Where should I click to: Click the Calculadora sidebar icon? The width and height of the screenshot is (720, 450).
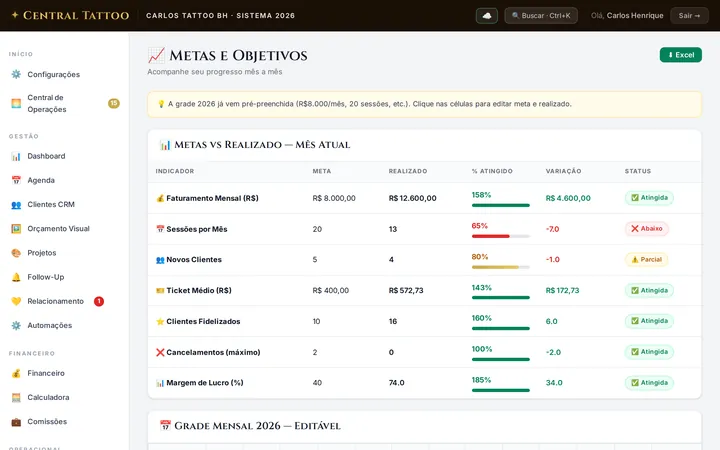coord(16,398)
